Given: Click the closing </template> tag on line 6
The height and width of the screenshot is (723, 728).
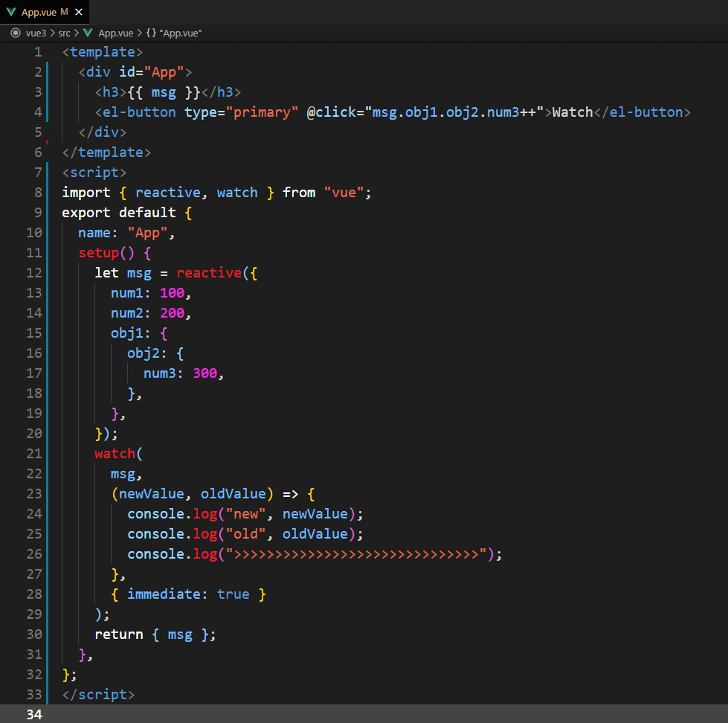Looking at the screenshot, I should [107, 152].
